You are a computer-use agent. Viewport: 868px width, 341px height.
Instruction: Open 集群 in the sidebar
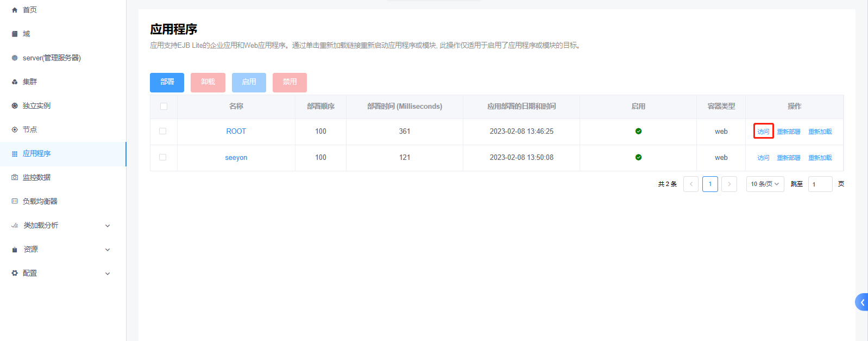click(x=63, y=82)
